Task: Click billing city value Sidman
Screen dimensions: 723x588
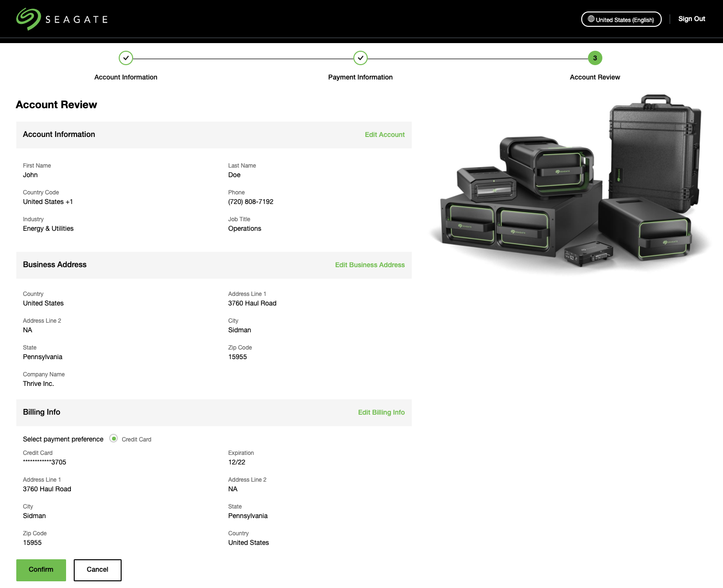Action: pos(34,516)
